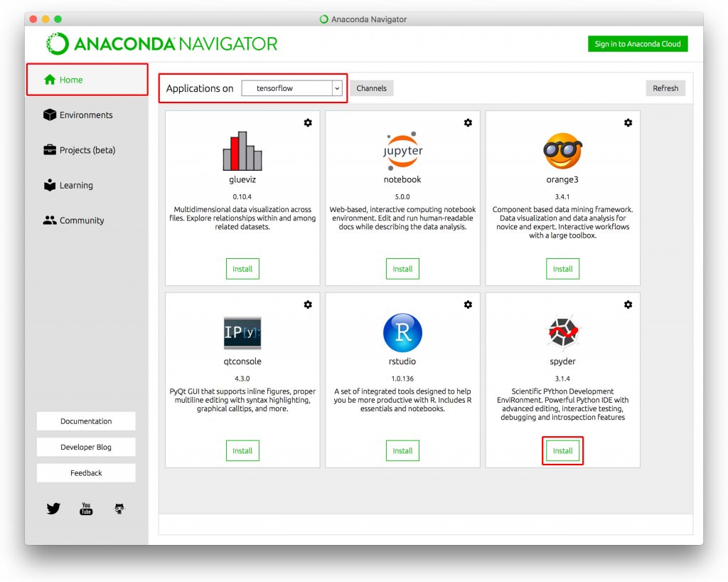Switch to the Environments tab
Screen dimensions: 728x582
tap(87, 115)
